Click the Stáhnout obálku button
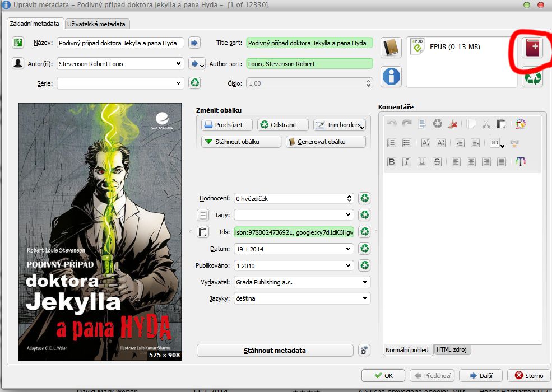 point(241,142)
